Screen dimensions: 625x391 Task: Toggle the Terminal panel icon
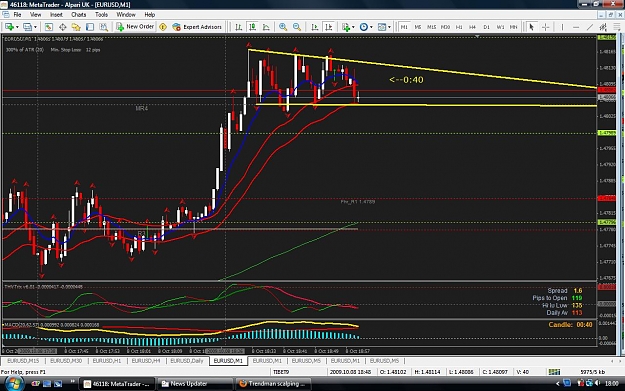tap(90, 27)
